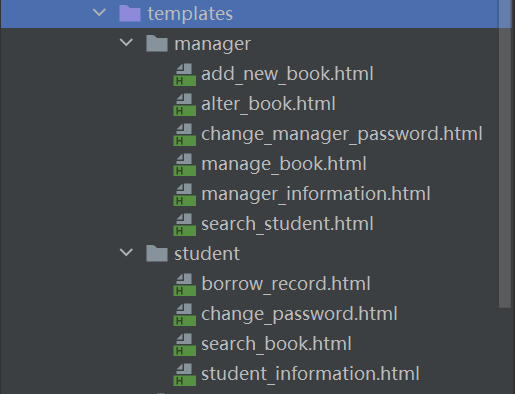Viewport: 515px width, 394px height.
Task: Select manager_information.html in the tree
Action: (x=316, y=194)
